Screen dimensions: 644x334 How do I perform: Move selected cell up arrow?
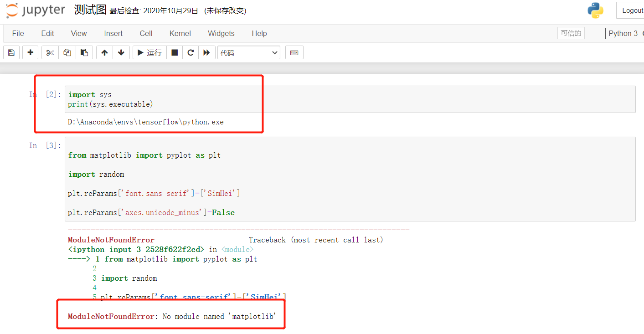tap(105, 52)
